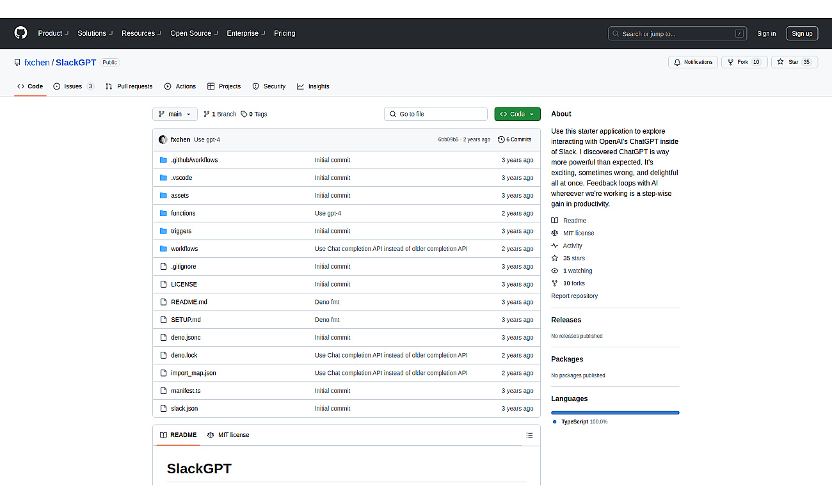Open the README.md file
Viewport: 832px width, 504px height.
pyautogui.click(x=189, y=302)
